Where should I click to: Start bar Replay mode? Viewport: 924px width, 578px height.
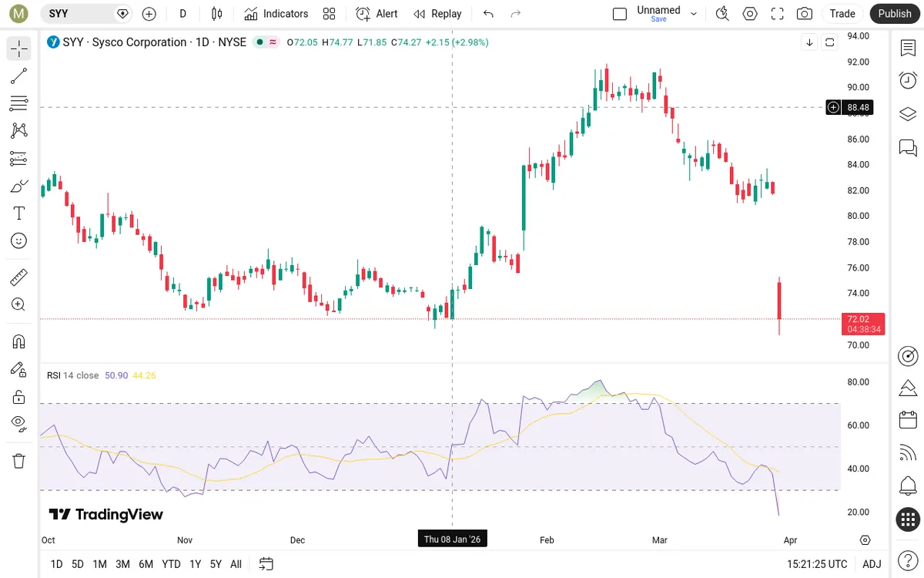[x=437, y=14]
